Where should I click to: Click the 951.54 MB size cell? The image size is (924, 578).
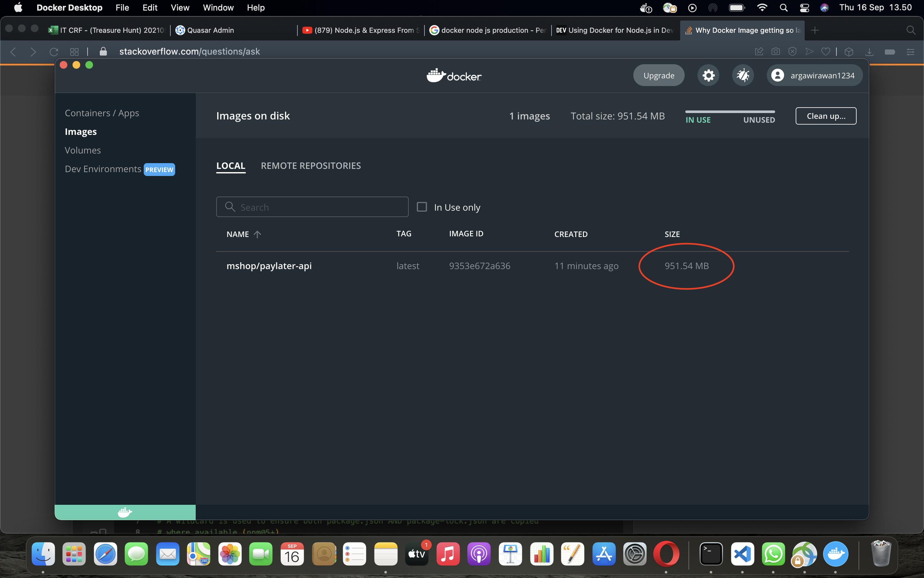pyautogui.click(x=687, y=266)
